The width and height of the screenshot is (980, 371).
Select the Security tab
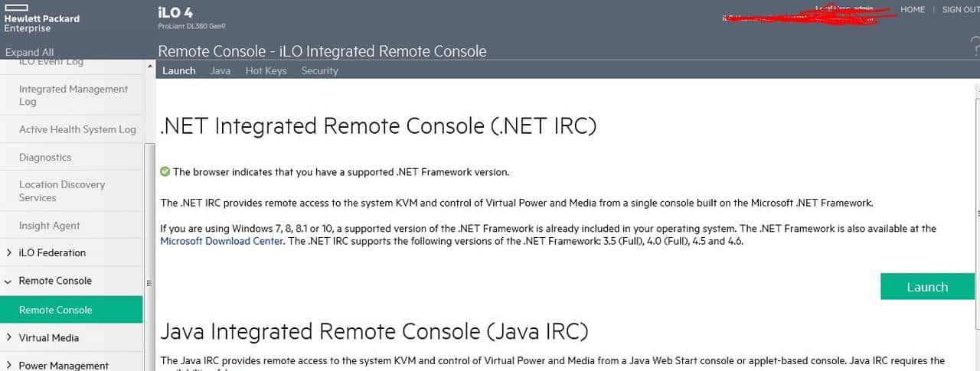[x=319, y=70]
